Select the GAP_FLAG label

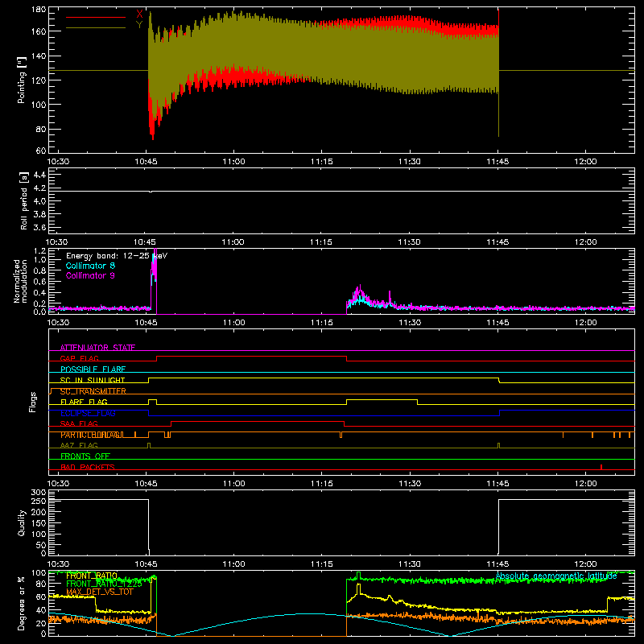80,358
